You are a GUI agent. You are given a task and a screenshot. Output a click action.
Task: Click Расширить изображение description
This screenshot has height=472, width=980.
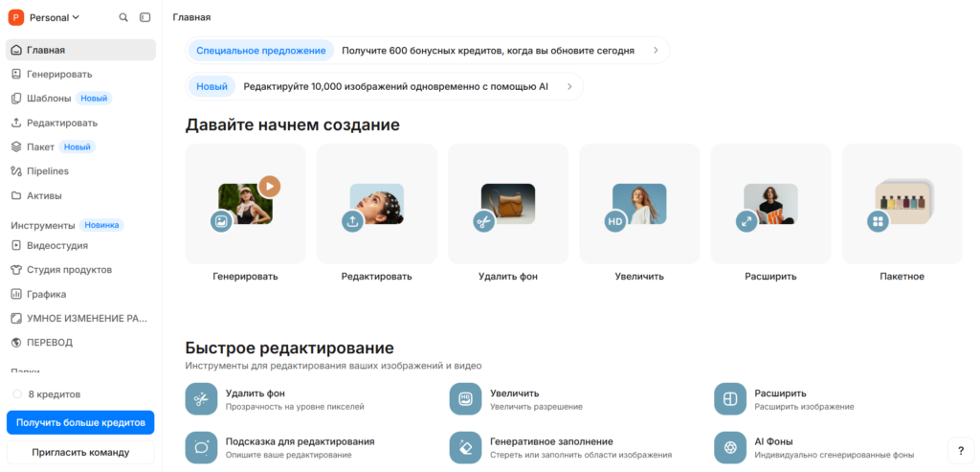[804, 407]
